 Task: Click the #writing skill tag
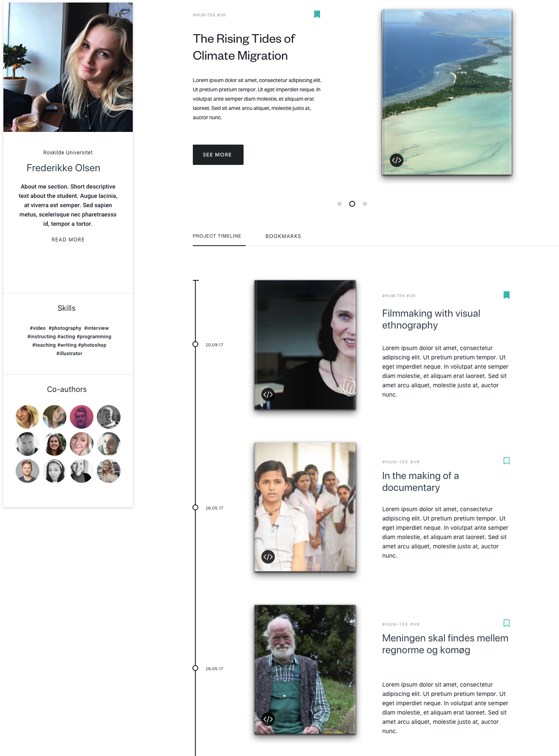pos(67,345)
